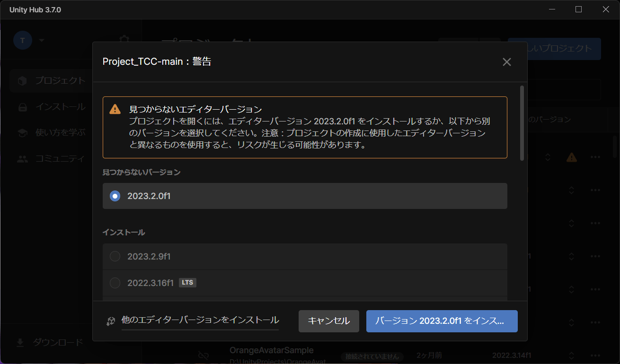Open the settings gear in the Hub sidebar
Image resolution: width=620 pixels, height=364 pixels.
click(124, 39)
